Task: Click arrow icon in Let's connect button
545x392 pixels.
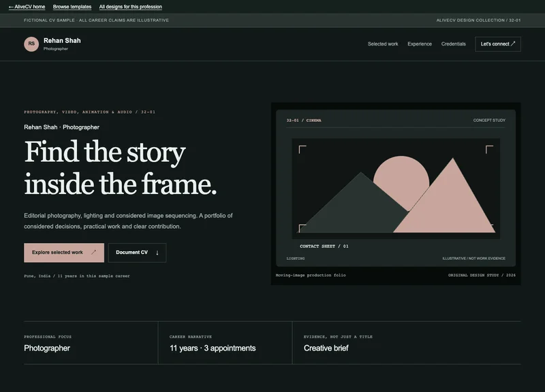Action: pyautogui.click(x=513, y=44)
